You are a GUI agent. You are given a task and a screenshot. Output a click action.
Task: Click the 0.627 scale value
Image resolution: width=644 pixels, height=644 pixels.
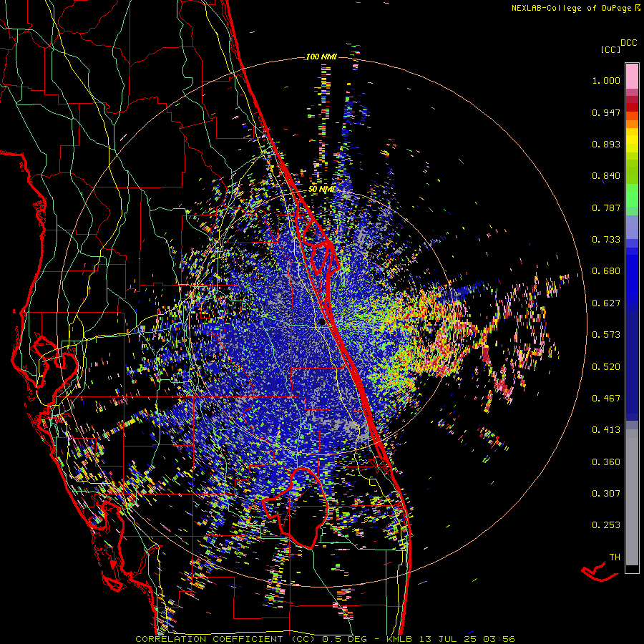[x=606, y=303]
